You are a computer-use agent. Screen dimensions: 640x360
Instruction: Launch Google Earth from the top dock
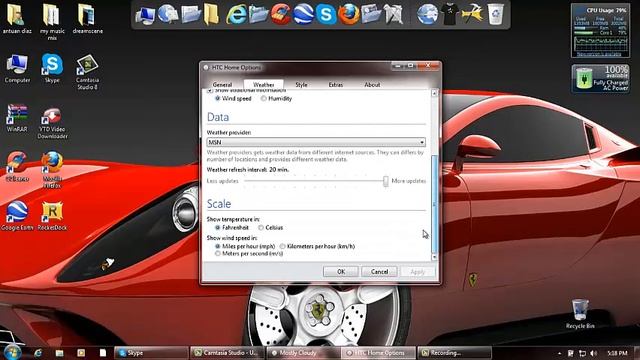pyautogui.click(x=303, y=14)
